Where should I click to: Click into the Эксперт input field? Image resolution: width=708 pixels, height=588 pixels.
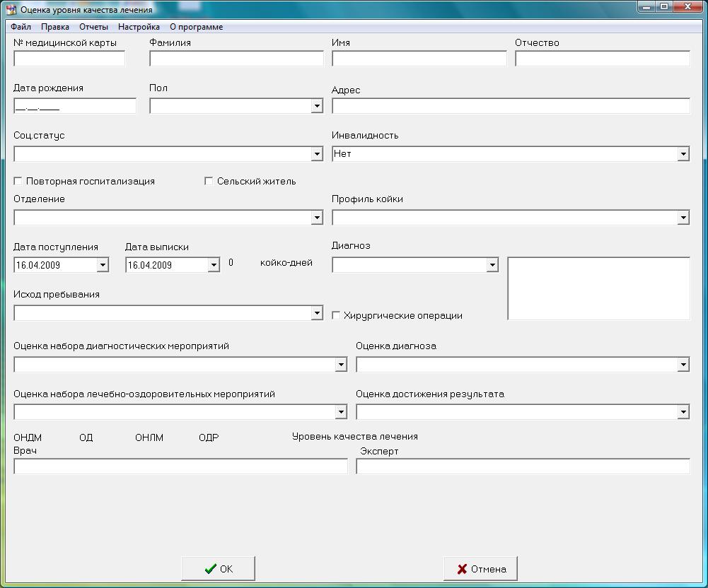click(x=523, y=466)
